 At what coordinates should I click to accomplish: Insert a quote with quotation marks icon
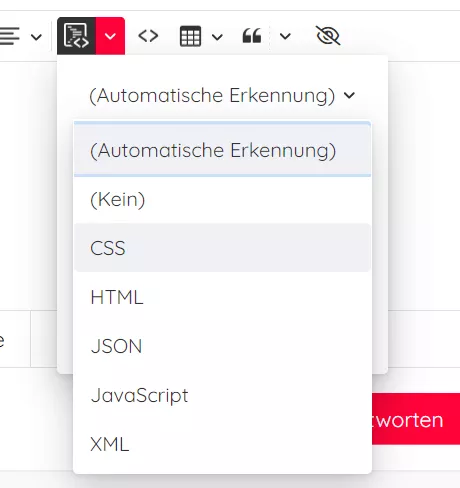[x=252, y=36]
